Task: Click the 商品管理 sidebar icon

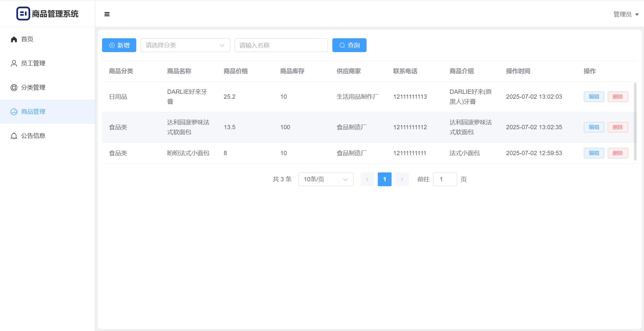Action: (x=14, y=112)
